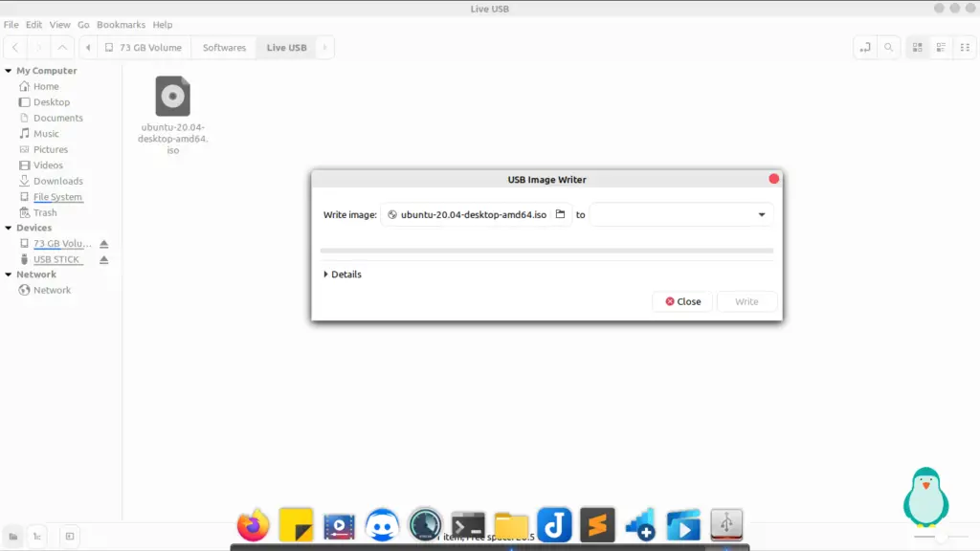Screen dimensions: 980x551
Task: Open File System in sidebar
Action: (57, 197)
